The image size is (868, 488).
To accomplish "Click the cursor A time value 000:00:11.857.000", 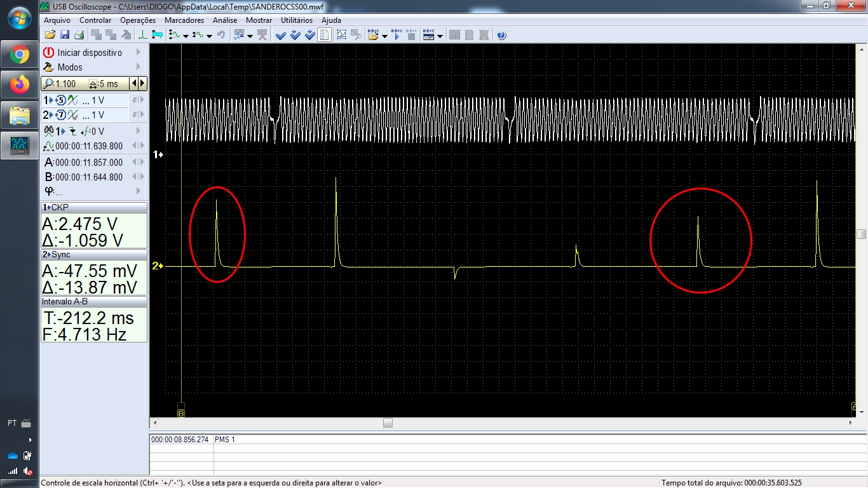I will [89, 163].
